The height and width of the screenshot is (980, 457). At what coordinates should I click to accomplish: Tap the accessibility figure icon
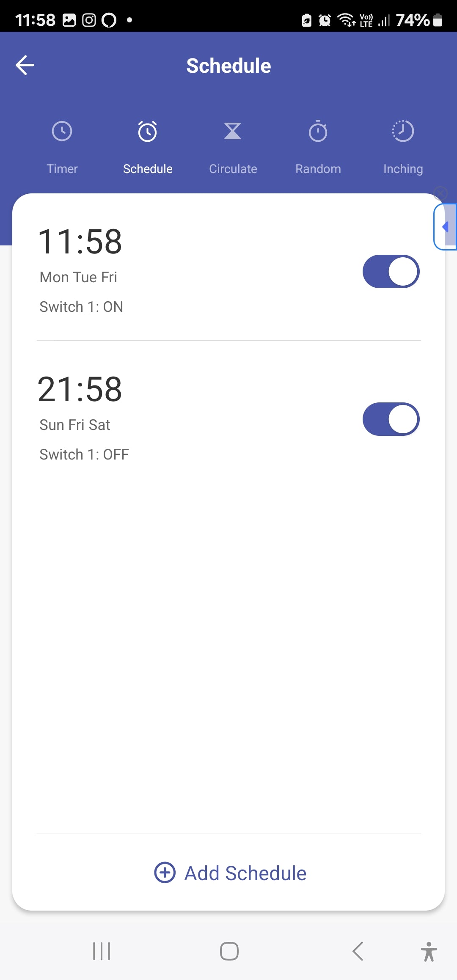(x=429, y=951)
